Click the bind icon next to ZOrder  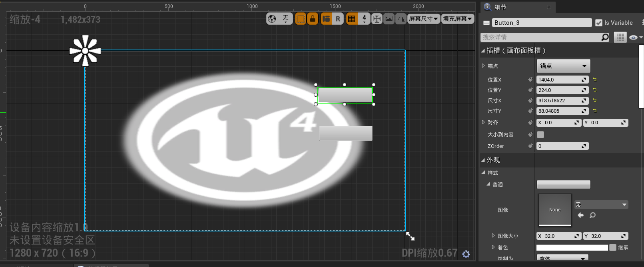(x=530, y=146)
